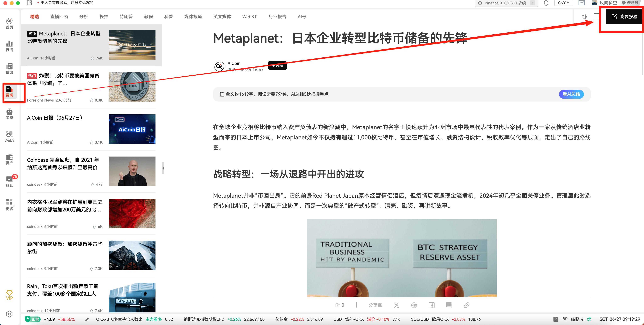Image resolution: width=644 pixels, height=325 pixels.
Task: Collapse the article list panel handle
Action: tap(163, 168)
